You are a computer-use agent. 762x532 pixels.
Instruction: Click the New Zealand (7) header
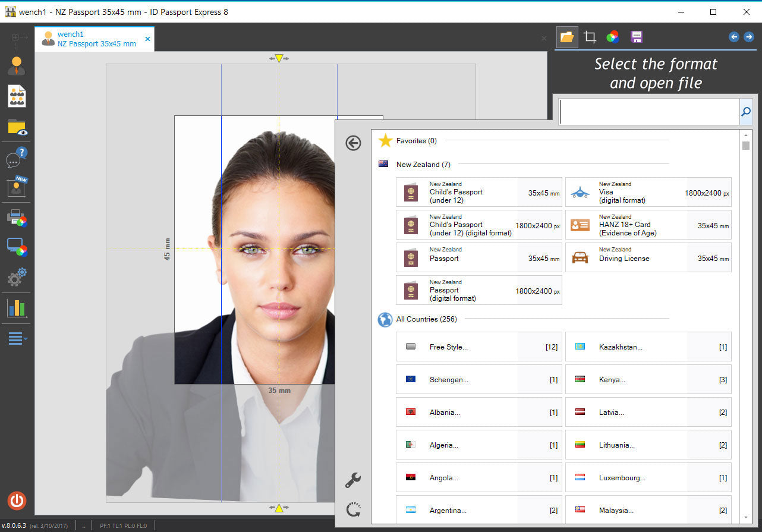(x=423, y=165)
